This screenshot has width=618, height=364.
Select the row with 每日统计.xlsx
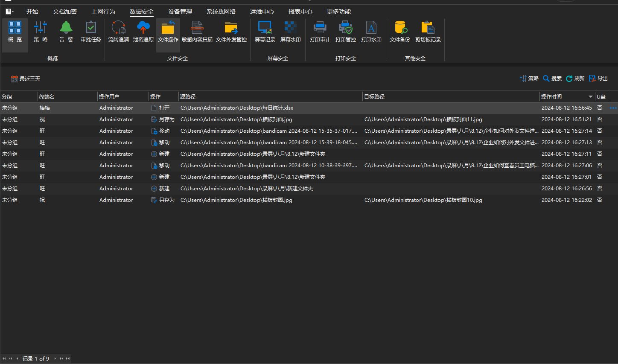tap(309, 108)
